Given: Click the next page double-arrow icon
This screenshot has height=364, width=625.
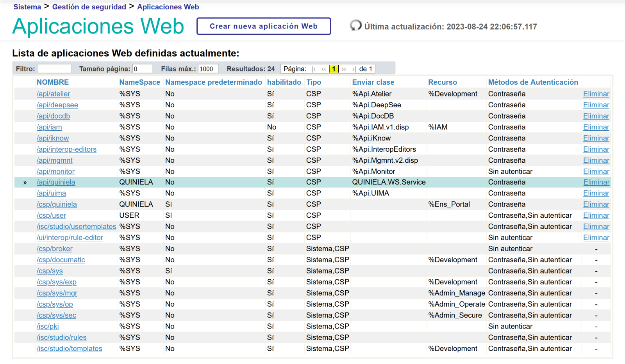Looking at the screenshot, I should [344, 69].
